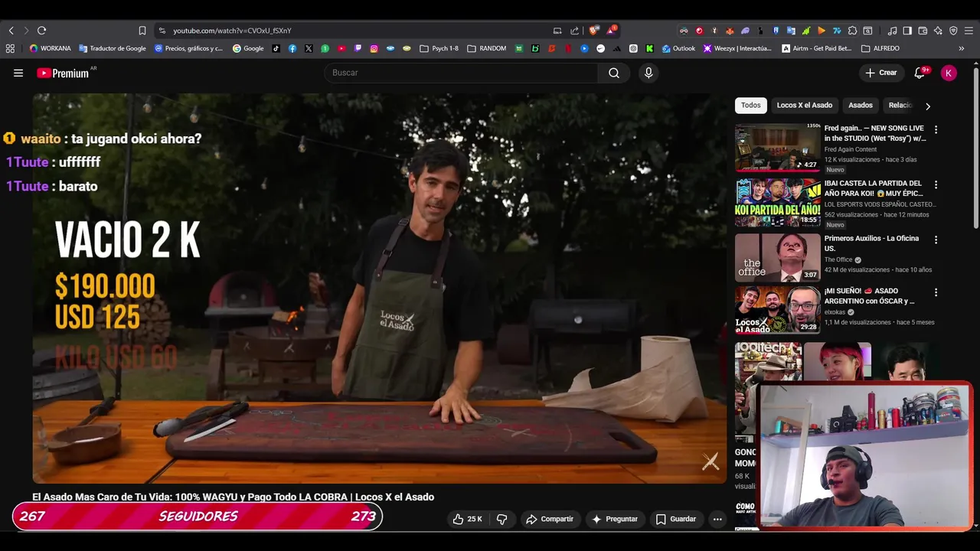Open the browser extensions puzzle menu
The height and width of the screenshot is (551, 980).
pyautogui.click(x=852, y=31)
